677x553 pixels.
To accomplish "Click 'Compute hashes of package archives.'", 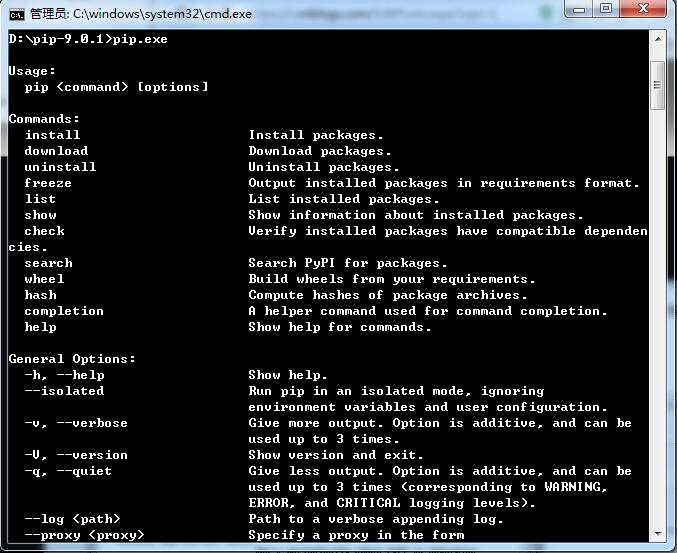I will (388, 295).
